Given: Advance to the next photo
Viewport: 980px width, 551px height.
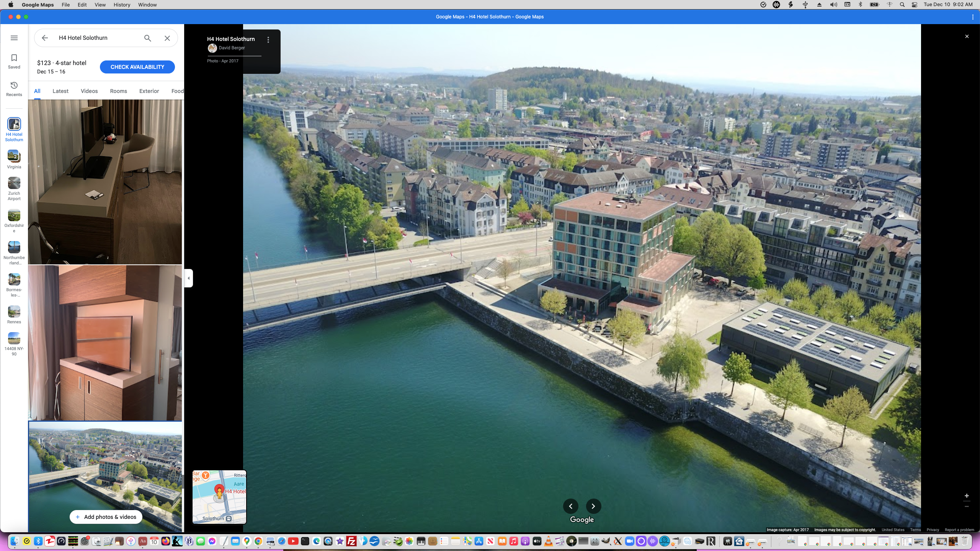Looking at the screenshot, I should coord(593,506).
